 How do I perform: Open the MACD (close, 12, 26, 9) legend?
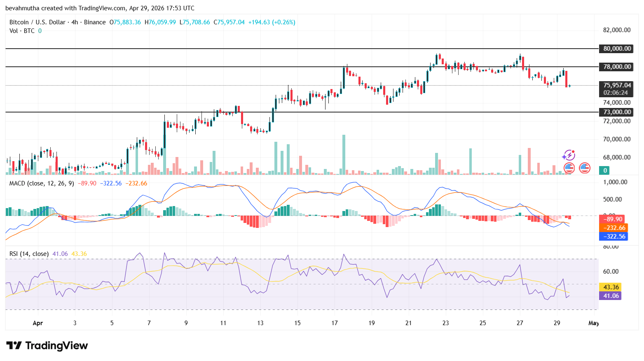tap(42, 183)
